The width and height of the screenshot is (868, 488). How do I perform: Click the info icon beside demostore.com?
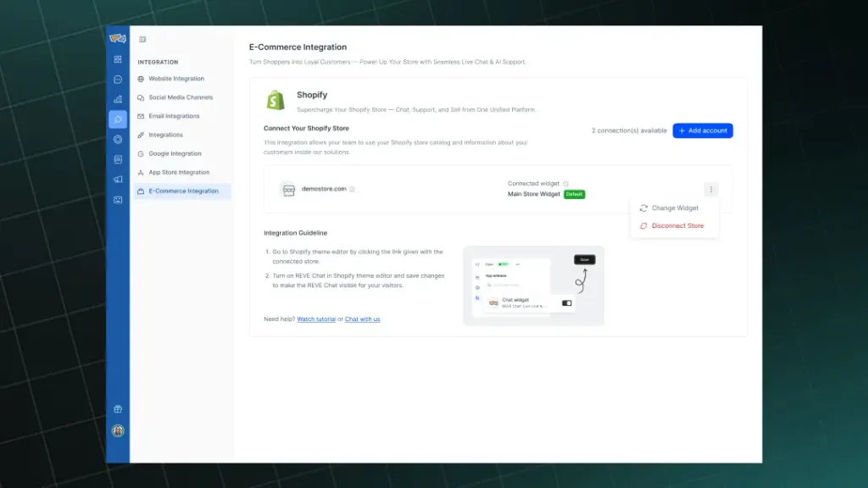click(x=350, y=190)
